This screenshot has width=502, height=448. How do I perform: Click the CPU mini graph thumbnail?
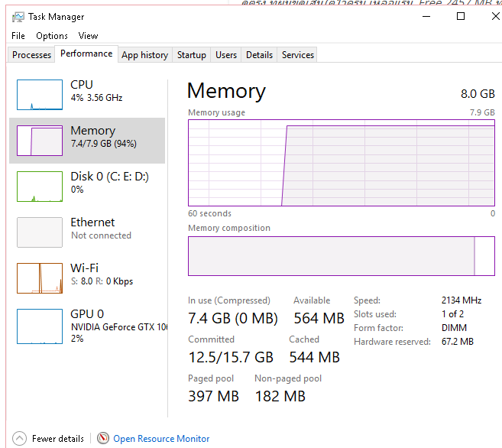[x=40, y=95]
